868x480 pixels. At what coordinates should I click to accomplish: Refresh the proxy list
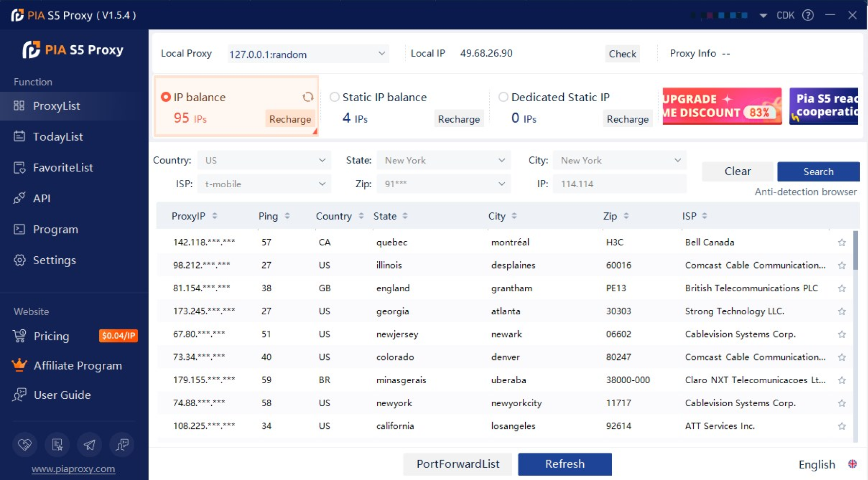565,464
